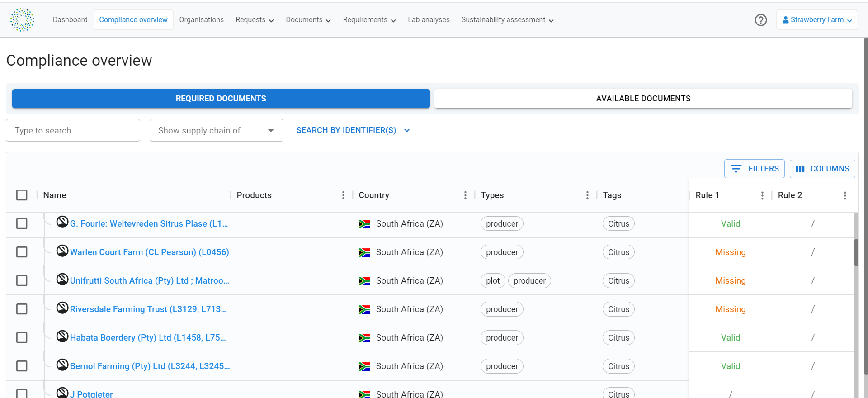Check the box for Warlen Court Farm row
868x398 pixels.
[x=22, y=252]
